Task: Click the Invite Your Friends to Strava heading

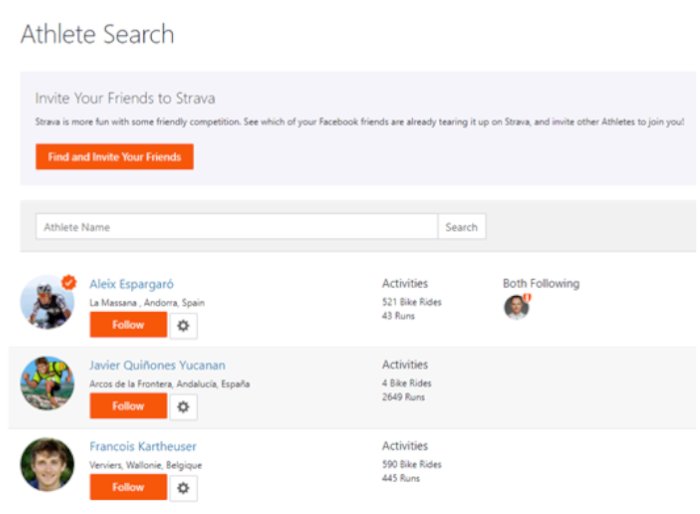Action: 125,98
